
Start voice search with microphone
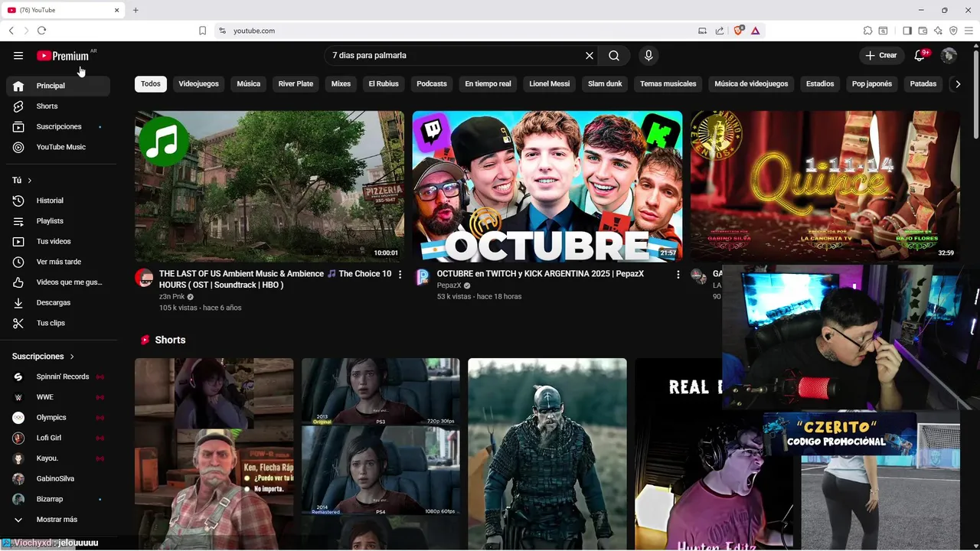pos(648,56)
